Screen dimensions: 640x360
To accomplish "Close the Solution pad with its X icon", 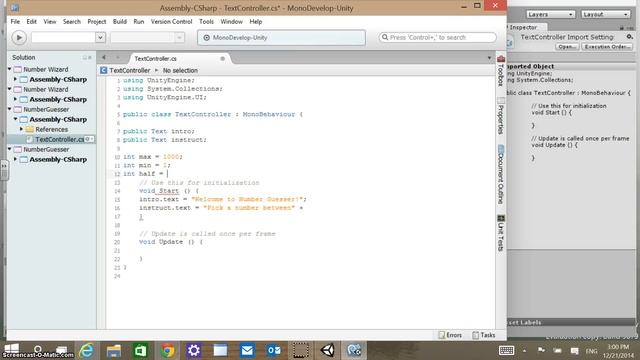I will click(x=90, y=58).
